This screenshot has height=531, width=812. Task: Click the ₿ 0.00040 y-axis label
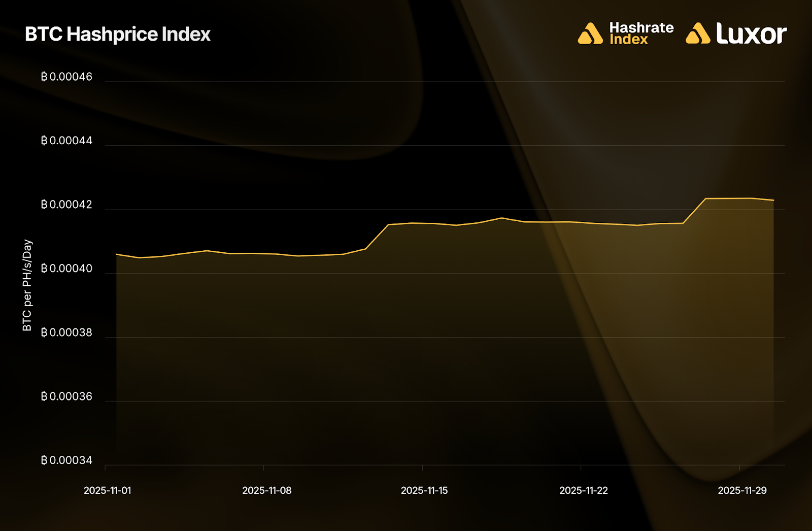[66, 269]
